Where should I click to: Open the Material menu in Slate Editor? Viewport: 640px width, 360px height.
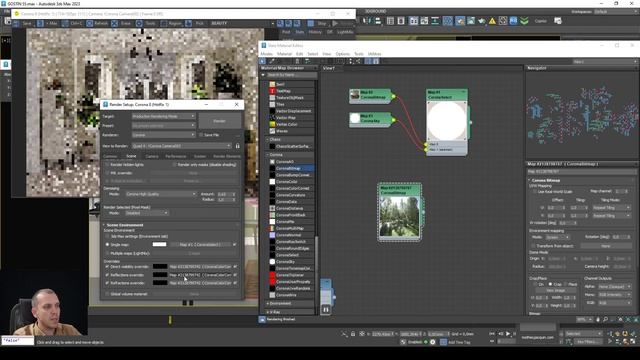(284, 54)
